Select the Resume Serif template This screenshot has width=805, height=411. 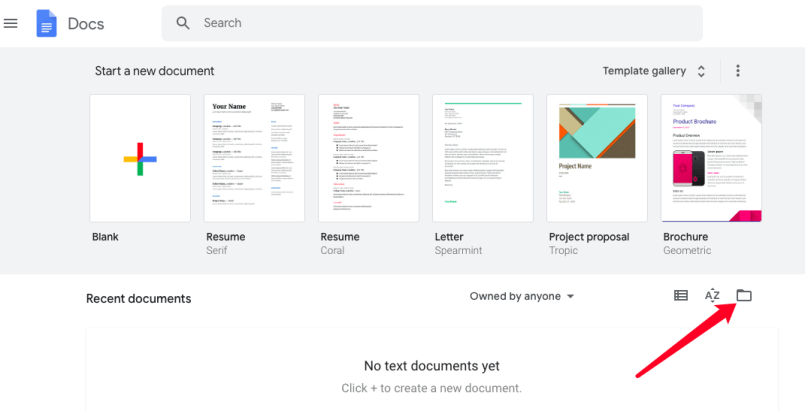[254, 158]
